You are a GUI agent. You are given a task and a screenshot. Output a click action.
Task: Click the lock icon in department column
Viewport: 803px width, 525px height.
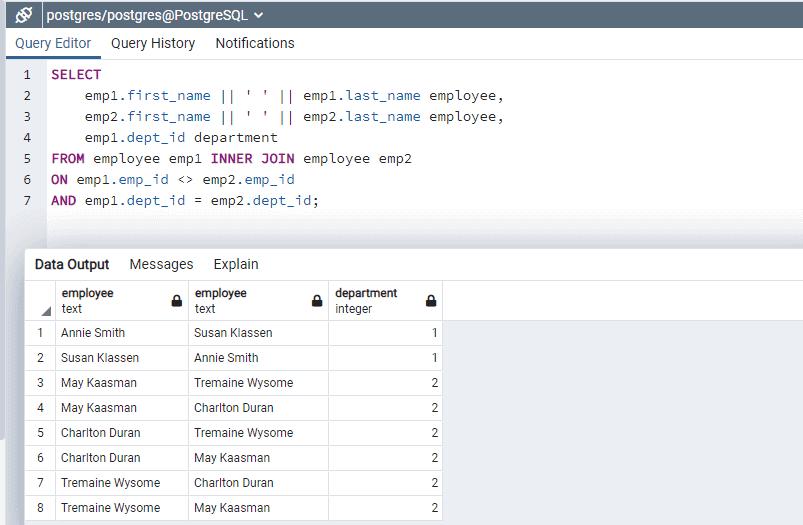pos(431,301)
